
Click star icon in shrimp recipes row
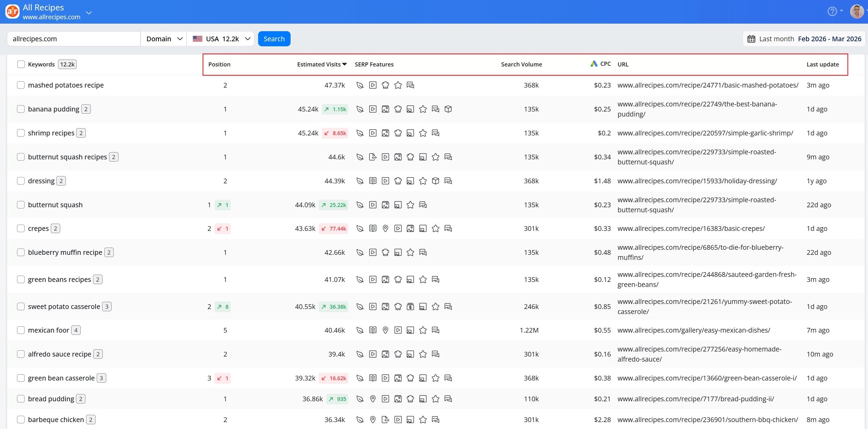pyautogui.click(x=423, y=133)
